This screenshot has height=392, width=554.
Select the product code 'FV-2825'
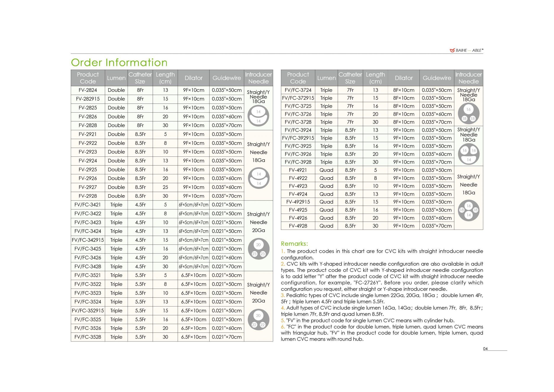click(88, 108)
